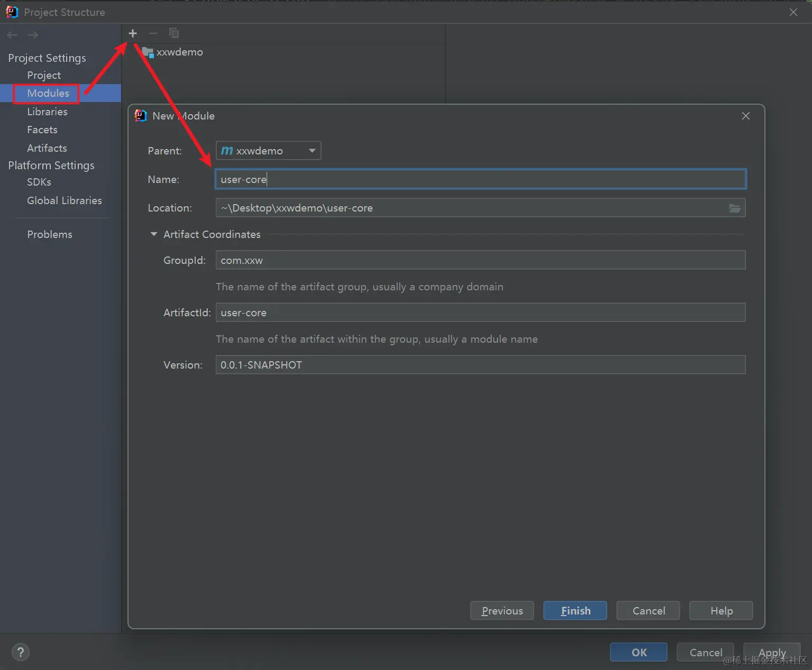Click the Previous button
The height and width of the screenshot is (670, 812).
[502, 611]
